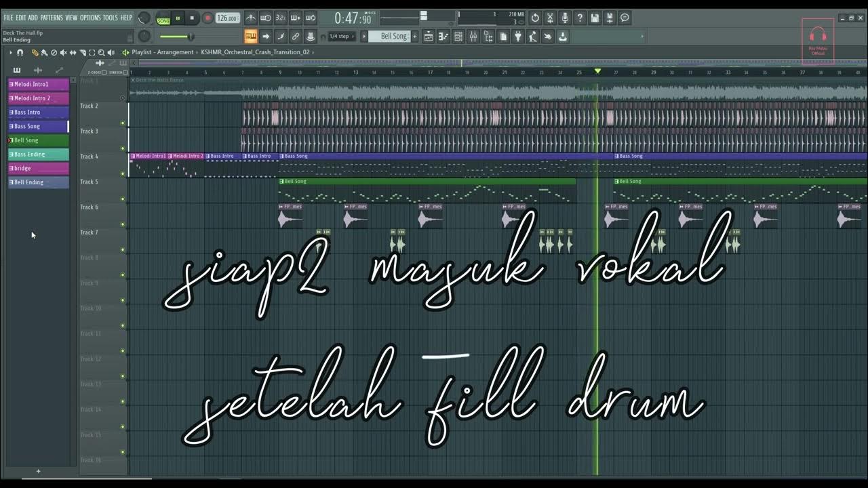
Task: Switch to Song mode toggle
Action: pos(163,19)
